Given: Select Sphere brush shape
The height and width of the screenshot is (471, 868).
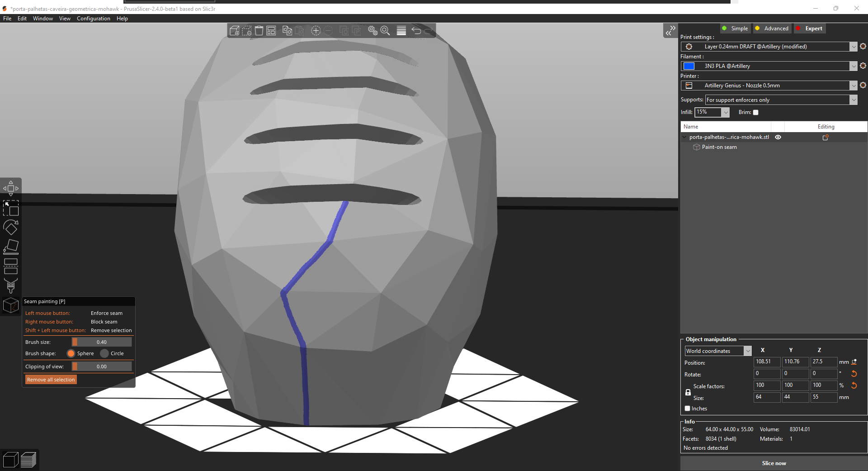Looking at the screenshot, I should point(71,353).
